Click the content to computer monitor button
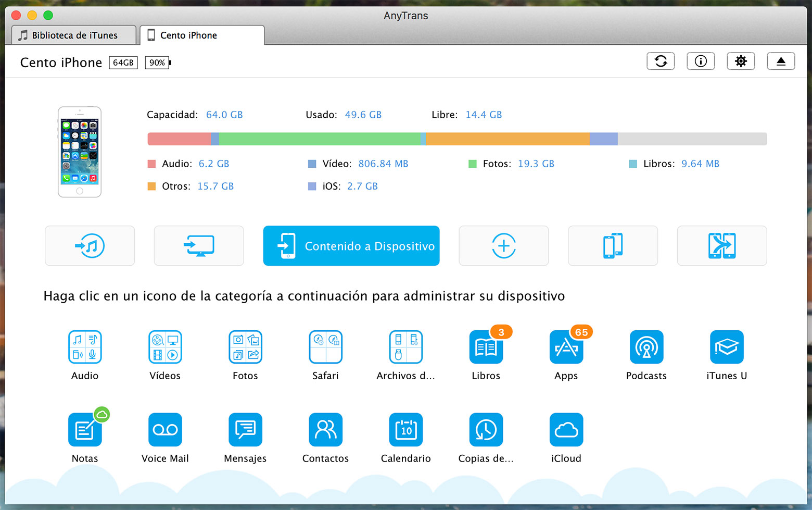The height and width of the screenshot is (510, 812). [x=199, y=246]
